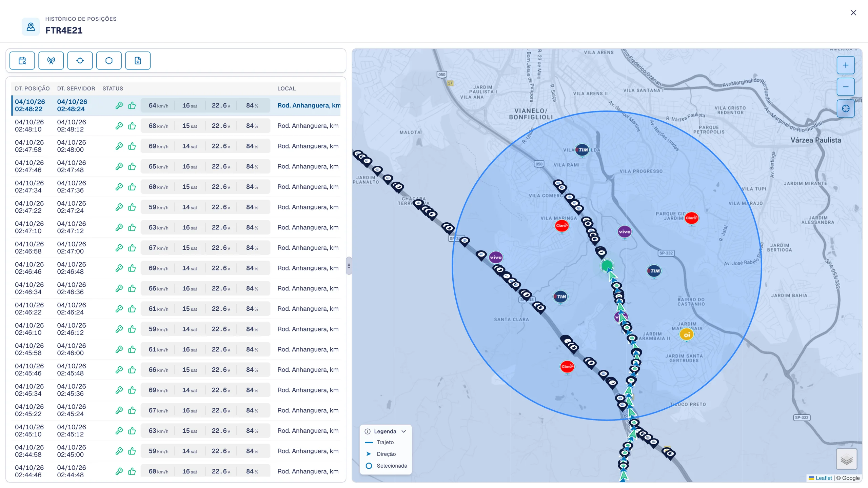Select the position row at 02:48:22
The image size is (868, 488).
coord(176,105)
